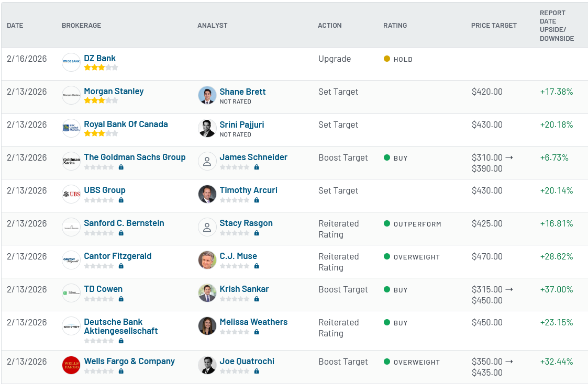Click Timothy Arcuri's profile photo
This screenshot has height=384, width=588.
pos(207,194)
